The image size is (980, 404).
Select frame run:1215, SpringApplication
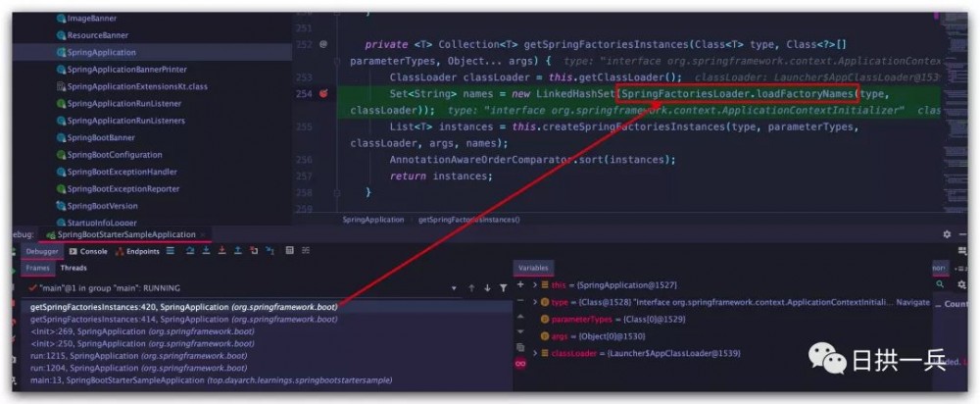tap(268, 356)
